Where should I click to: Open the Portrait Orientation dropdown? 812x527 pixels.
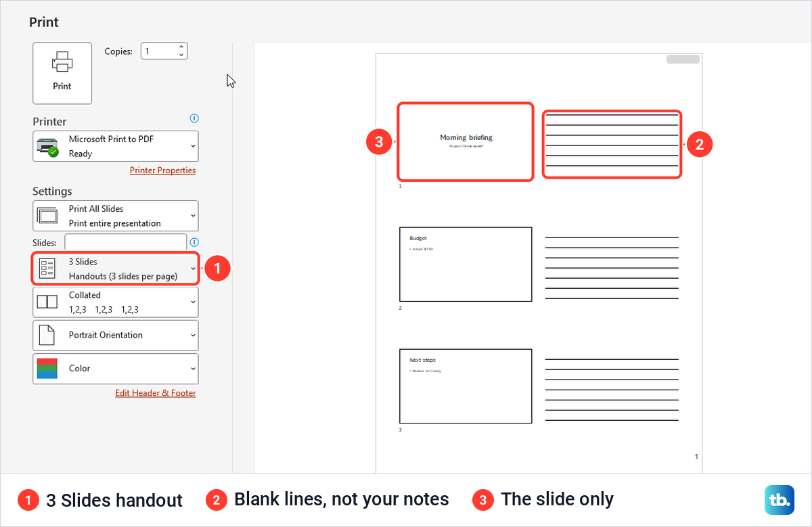116,335
